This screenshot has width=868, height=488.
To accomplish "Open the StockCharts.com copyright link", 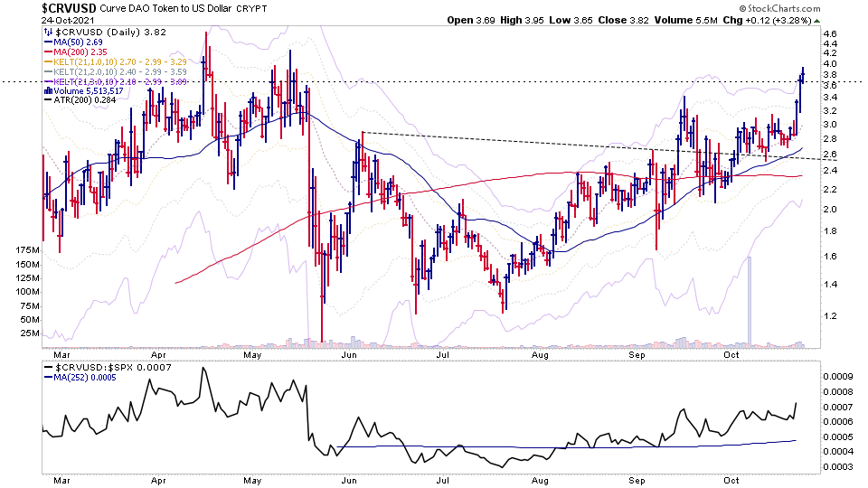I will pos(779,8).
